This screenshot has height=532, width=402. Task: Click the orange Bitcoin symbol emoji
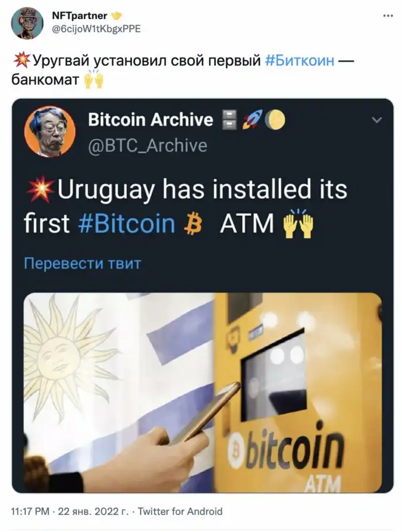click(x=193, y=224)
